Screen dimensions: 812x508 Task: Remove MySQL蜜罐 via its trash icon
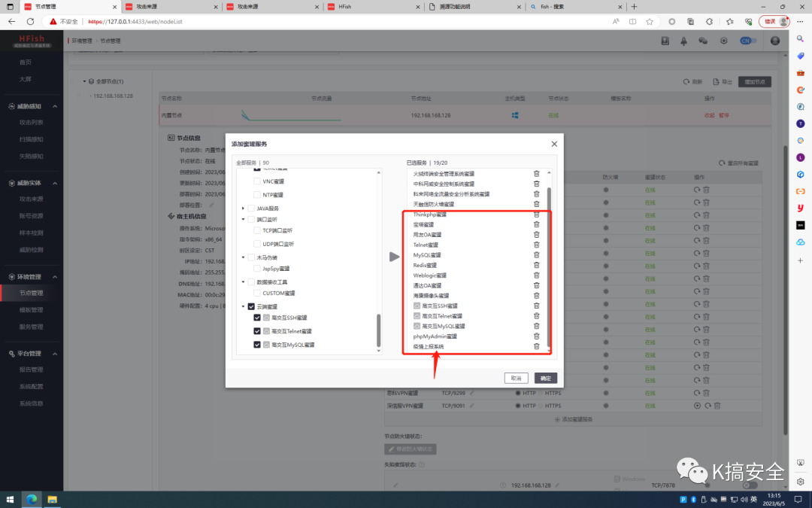(x=537, y=255)
